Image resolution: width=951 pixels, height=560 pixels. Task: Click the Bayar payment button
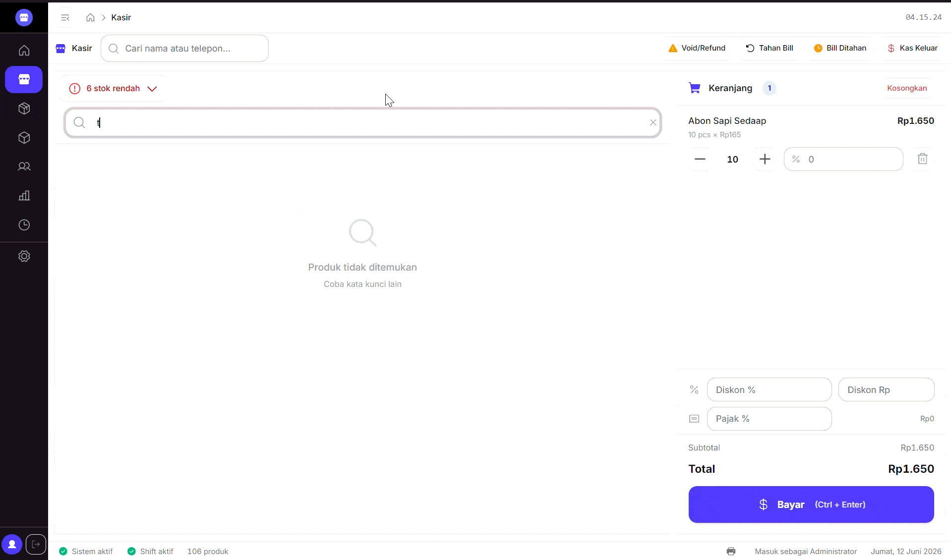[811, 504]
